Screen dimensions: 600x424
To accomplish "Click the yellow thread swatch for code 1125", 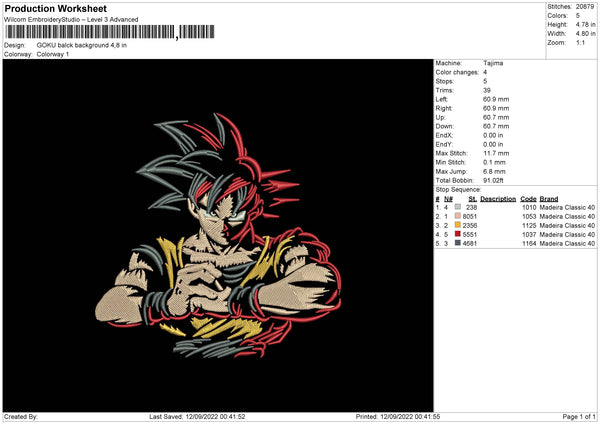I will click(x=458, y=225).
